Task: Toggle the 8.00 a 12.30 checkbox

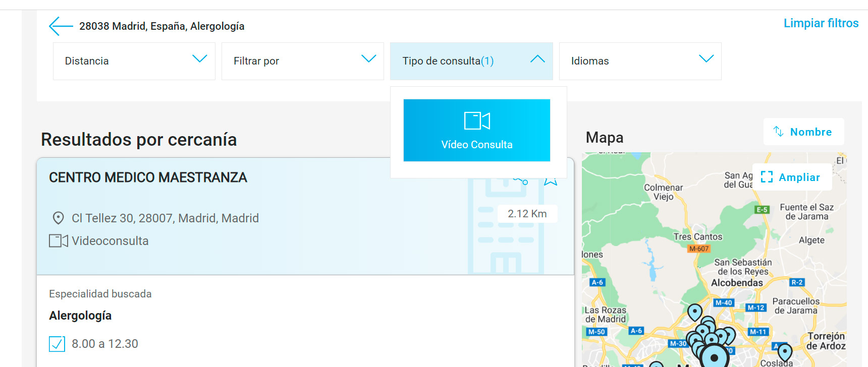Action: (x=57, y=344)
